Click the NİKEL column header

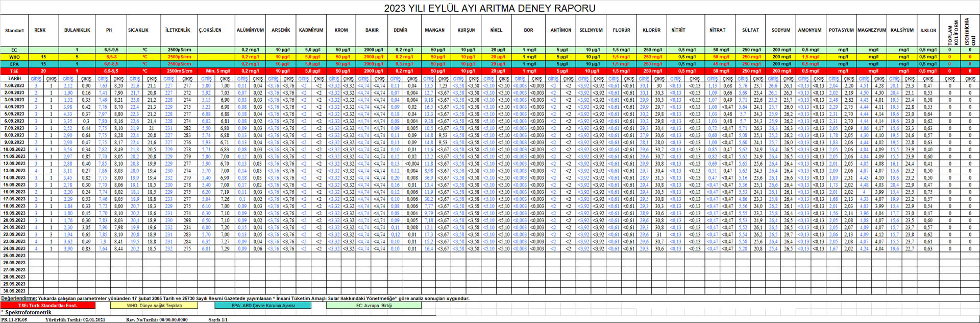[496, 30]
